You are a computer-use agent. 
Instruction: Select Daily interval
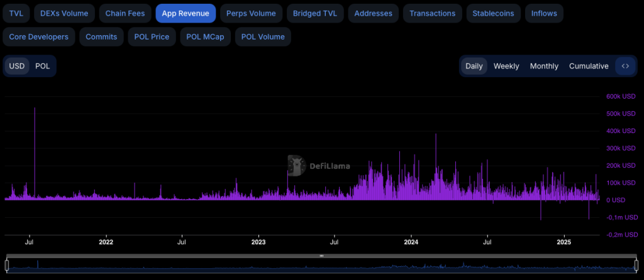(474, 66)
